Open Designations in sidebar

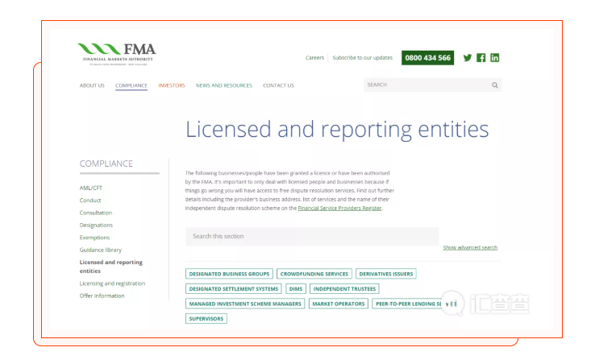(x=96, y=225)
